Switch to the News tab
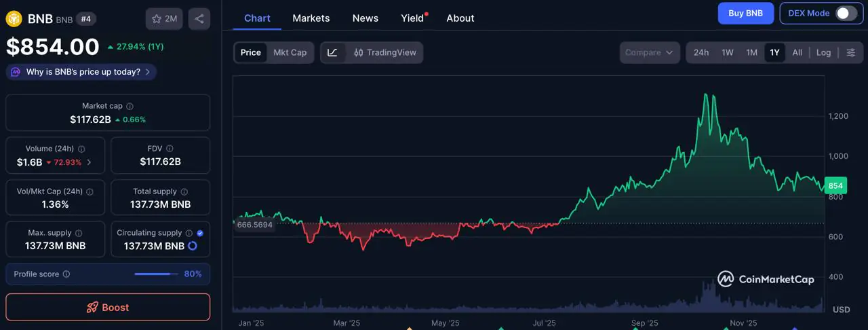 (365, 18)
